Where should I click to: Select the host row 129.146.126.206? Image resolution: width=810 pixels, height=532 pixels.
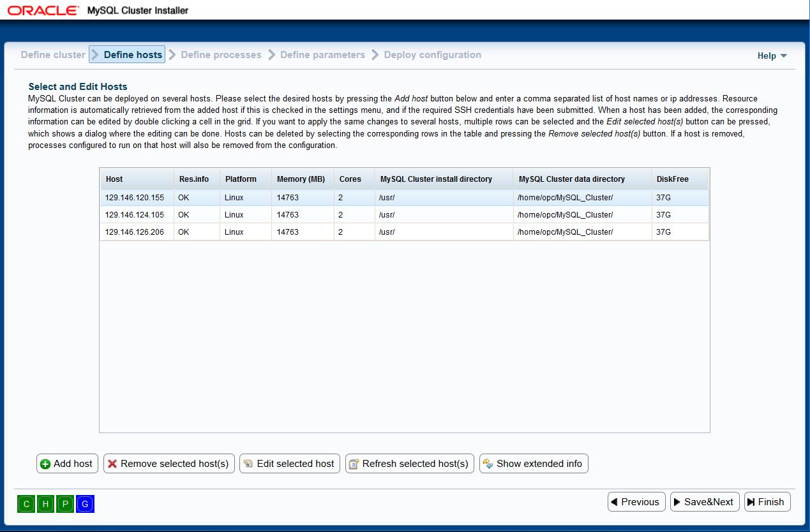coord(404,232)
